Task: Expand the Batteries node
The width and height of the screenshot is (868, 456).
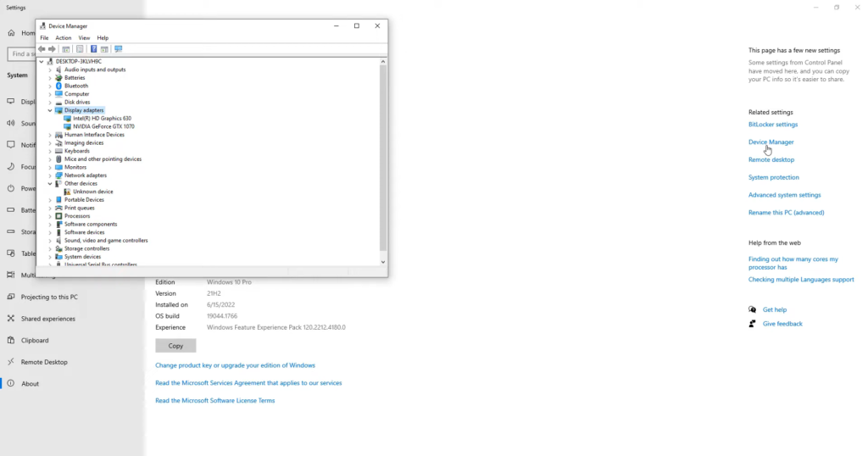Action: tap(50, 78)
